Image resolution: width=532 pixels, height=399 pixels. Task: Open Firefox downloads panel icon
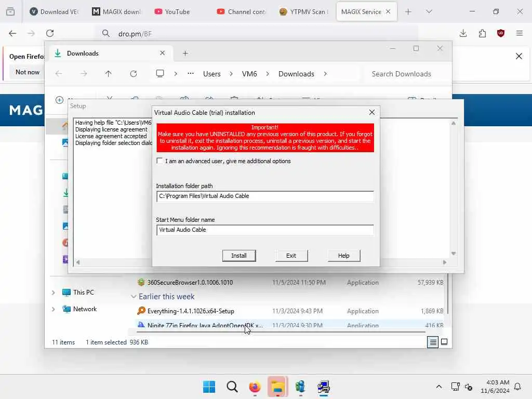pyautogui.click(x=463, y=33)
